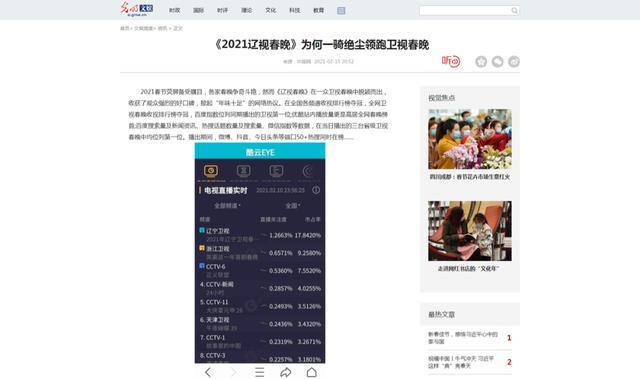Open the bookstore reading photo thumbnail

[470, 231]
